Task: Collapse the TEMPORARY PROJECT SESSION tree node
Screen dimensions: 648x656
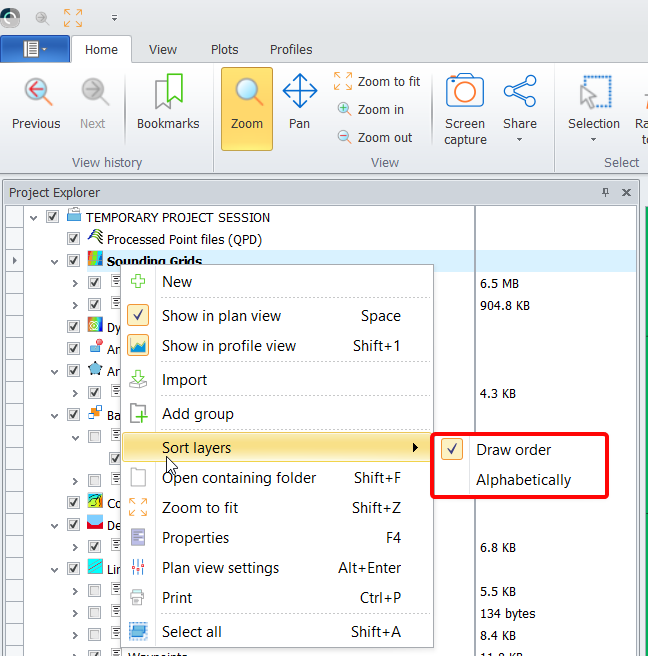Action: click(34, 217)
